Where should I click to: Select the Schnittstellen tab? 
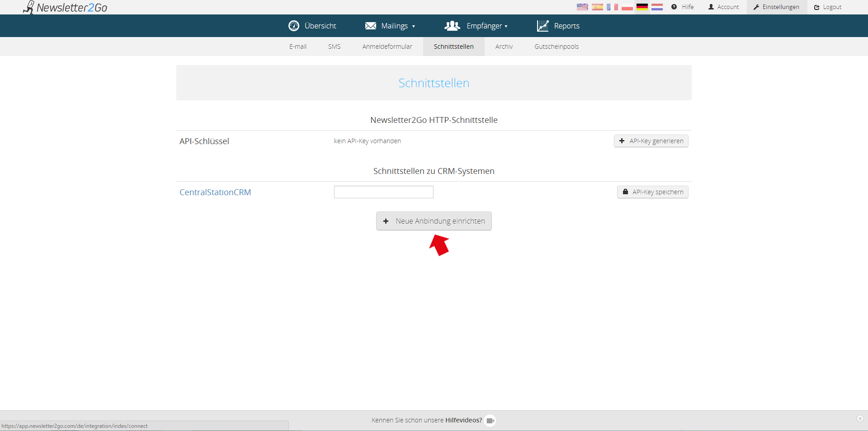click(x=454, y=47)
